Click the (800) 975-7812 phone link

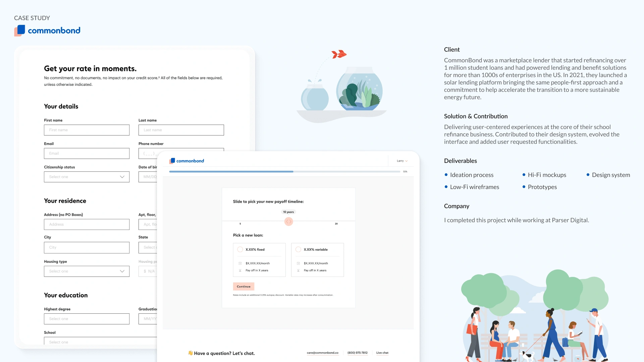[x=358, y=353]
